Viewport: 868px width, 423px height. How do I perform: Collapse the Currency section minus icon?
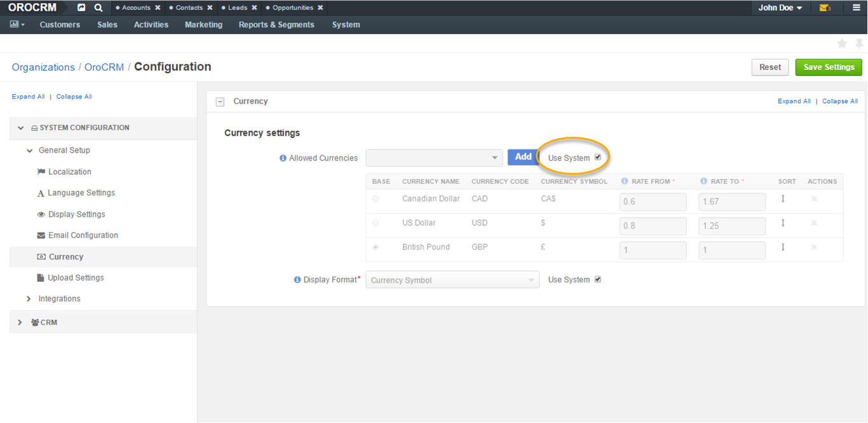[220, 102]
